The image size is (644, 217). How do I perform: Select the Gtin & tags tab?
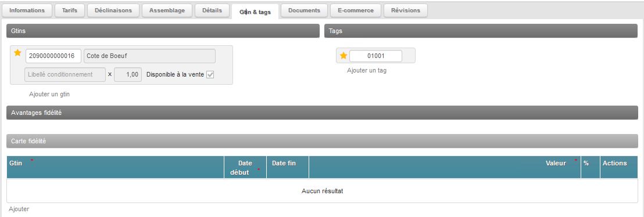tap(255, 12)
